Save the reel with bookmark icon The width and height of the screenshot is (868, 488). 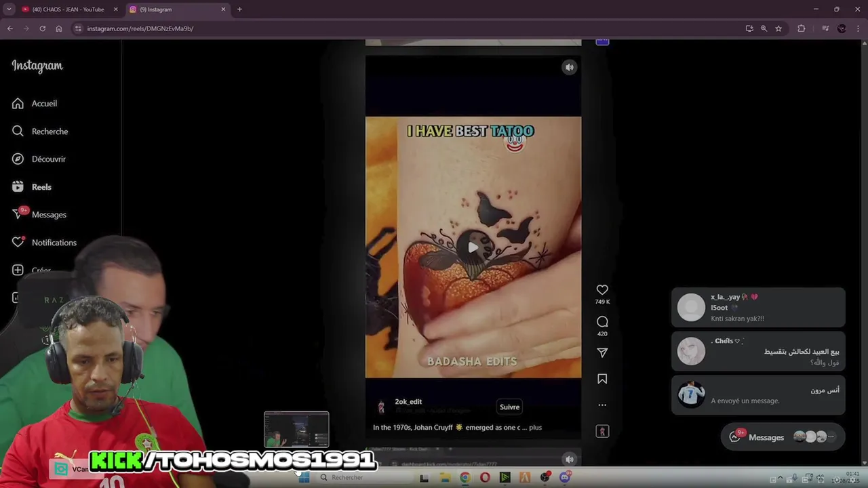[602, 380]
